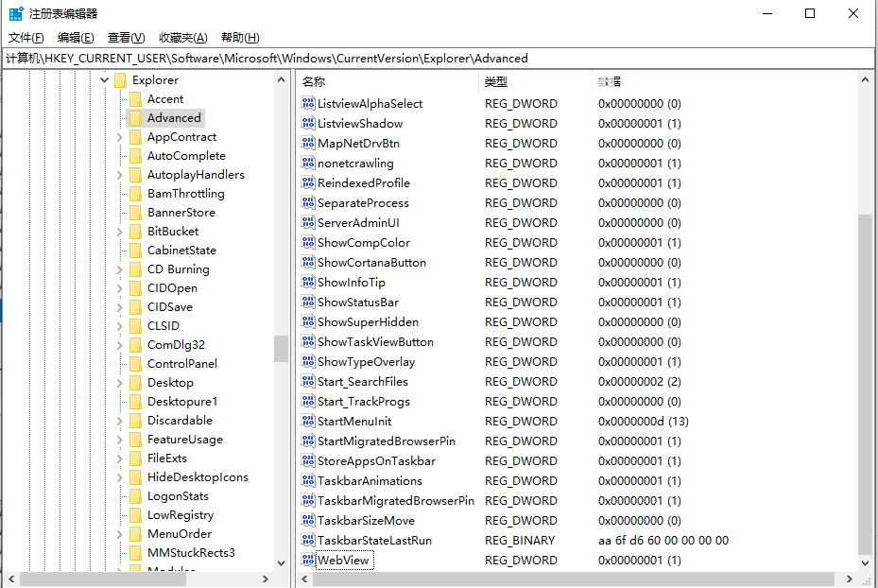Click the value icon for ShowCortanaButton
The width and height of the screenshot is (878, 588).
coord(308,262)
